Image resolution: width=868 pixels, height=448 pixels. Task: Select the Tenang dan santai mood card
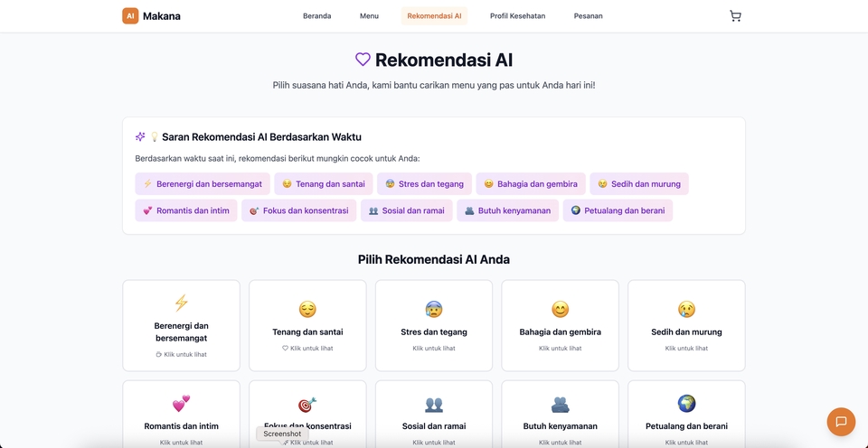click(307, 325)
